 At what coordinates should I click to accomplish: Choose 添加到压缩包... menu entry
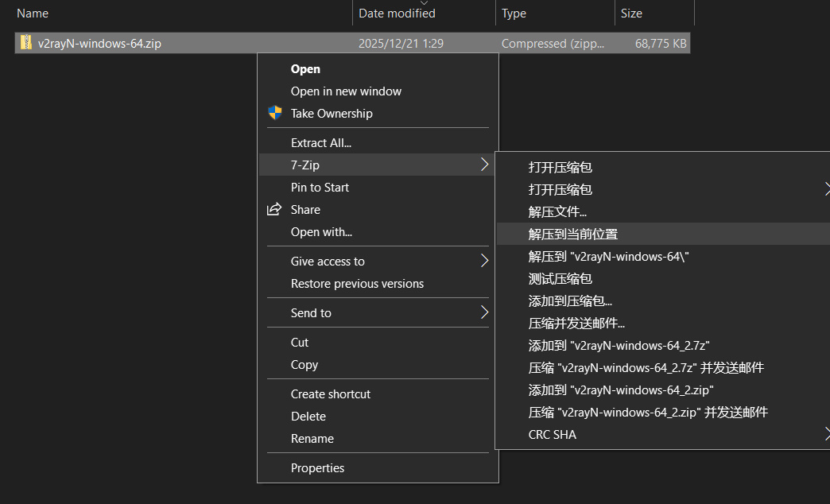click(x=570, y=301)
